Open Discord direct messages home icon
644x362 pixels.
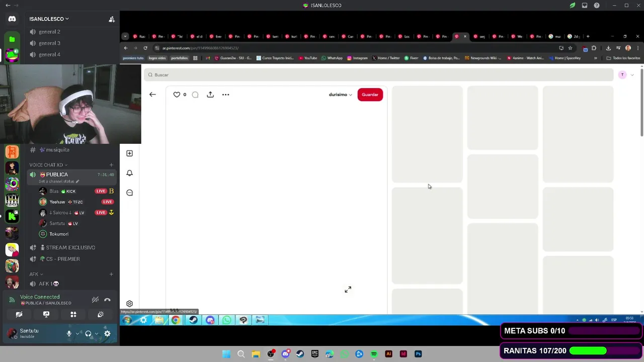point(12,19)
